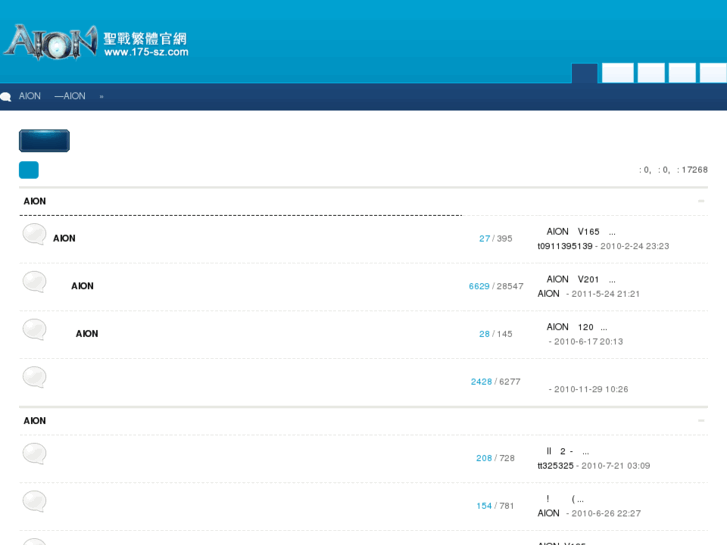Screen dimensions: 727x545
Task: Click forum bubble icon in the 208 / 728 row
Action: [x=34, y=454]
